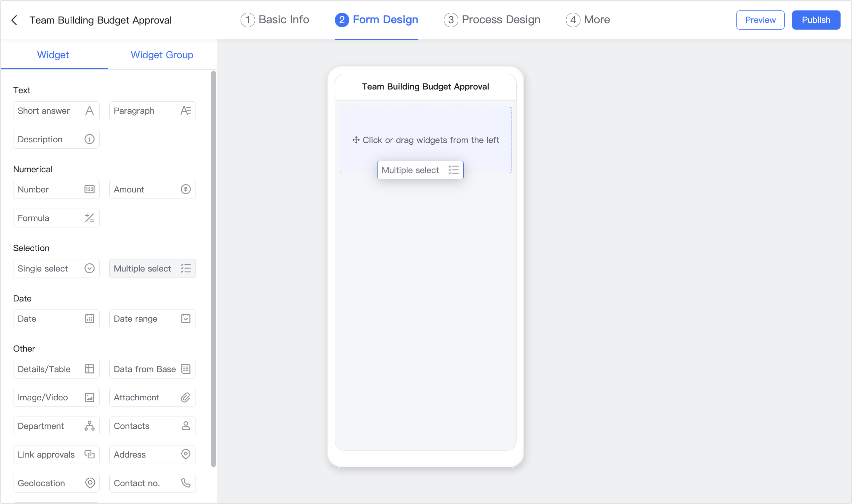Go back to Basic Info

[x=274, y=20]
